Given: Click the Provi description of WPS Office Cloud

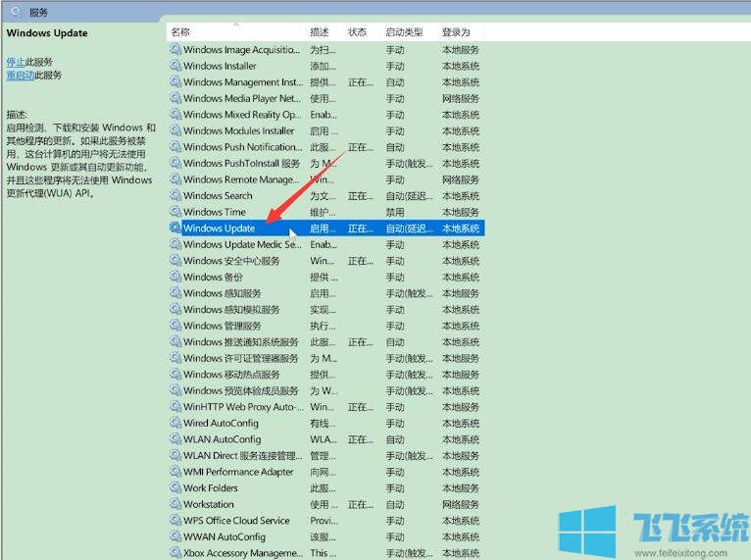Looking at the screenshot, I should [324, 520].
